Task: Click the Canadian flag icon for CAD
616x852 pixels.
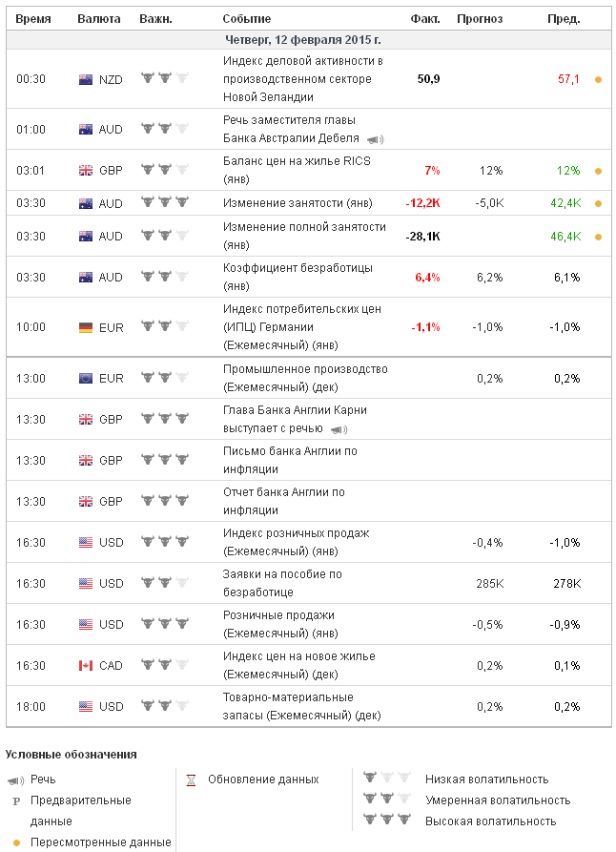Action: (86, 665)
